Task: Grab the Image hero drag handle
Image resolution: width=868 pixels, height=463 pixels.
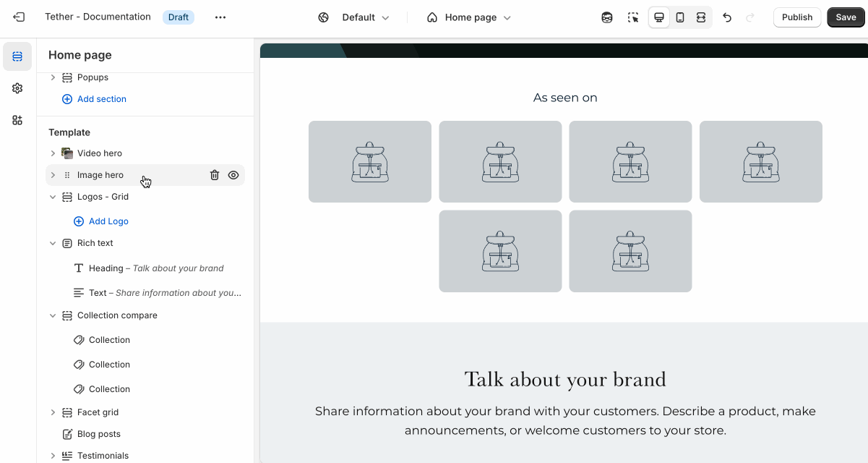Action: pos(67,175)
